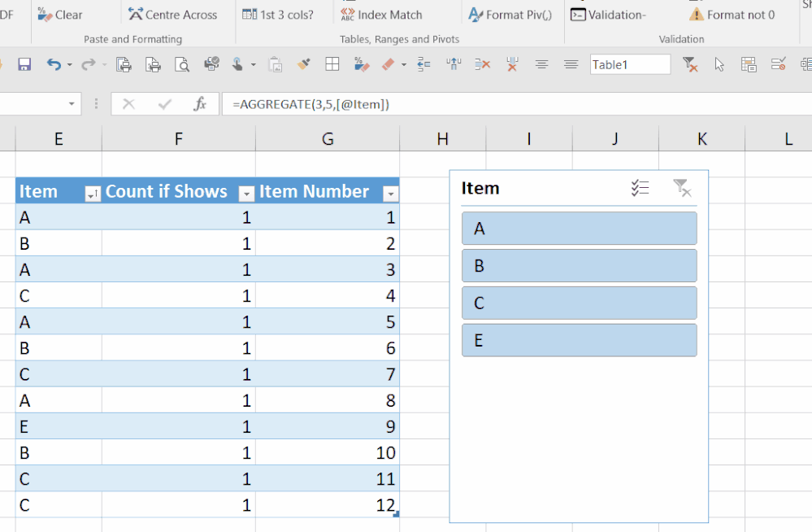Click the formula bar expand dots handle
This screenshot has width=812, height=532.
click(96, 103)
